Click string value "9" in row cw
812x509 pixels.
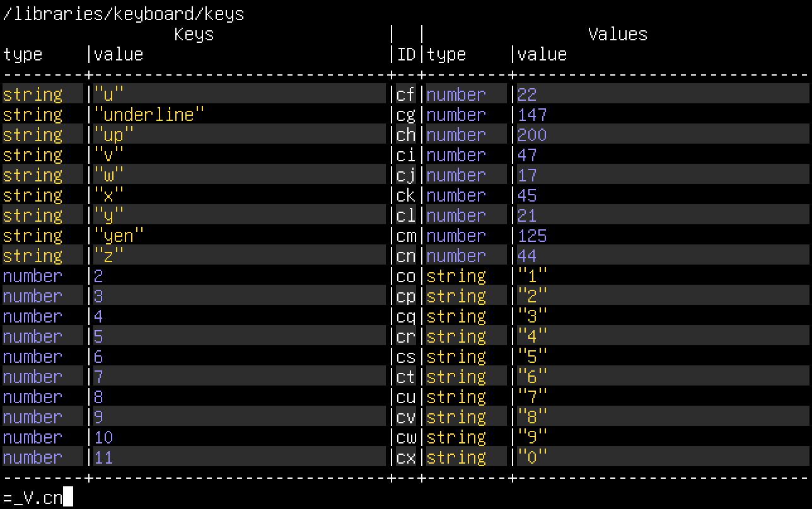click(x=533, y=437)
